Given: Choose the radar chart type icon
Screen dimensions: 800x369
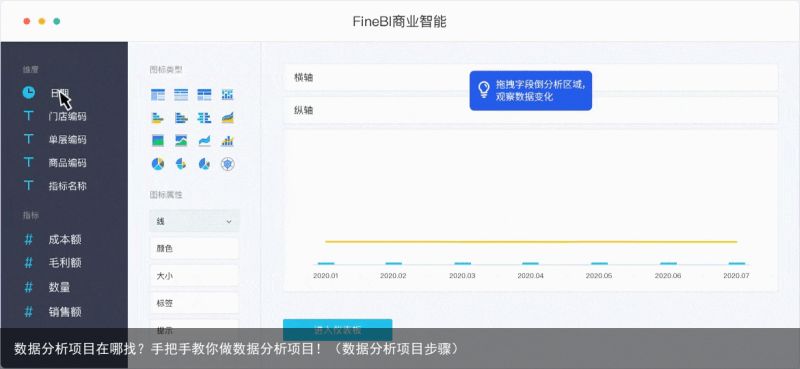Looking at the screenshot, I should click(228, 164).
